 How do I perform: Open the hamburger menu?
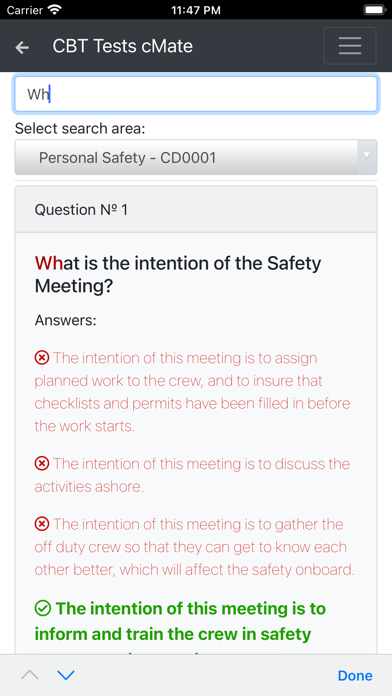[350, 46]
